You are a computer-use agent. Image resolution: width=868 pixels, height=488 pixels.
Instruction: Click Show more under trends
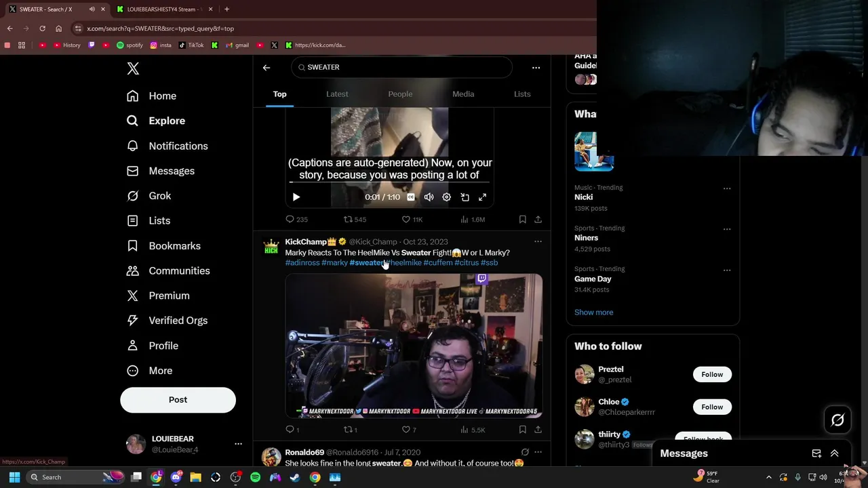(593, 312)
